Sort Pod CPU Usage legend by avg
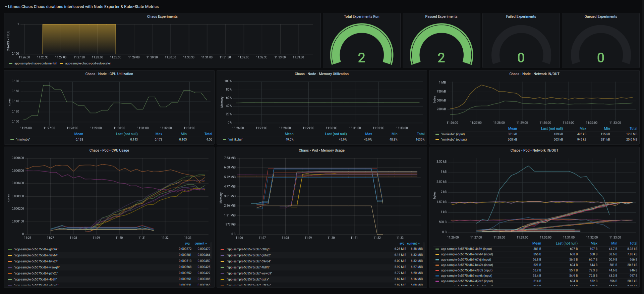The image size is (644, 294). [x=187, y=244]
